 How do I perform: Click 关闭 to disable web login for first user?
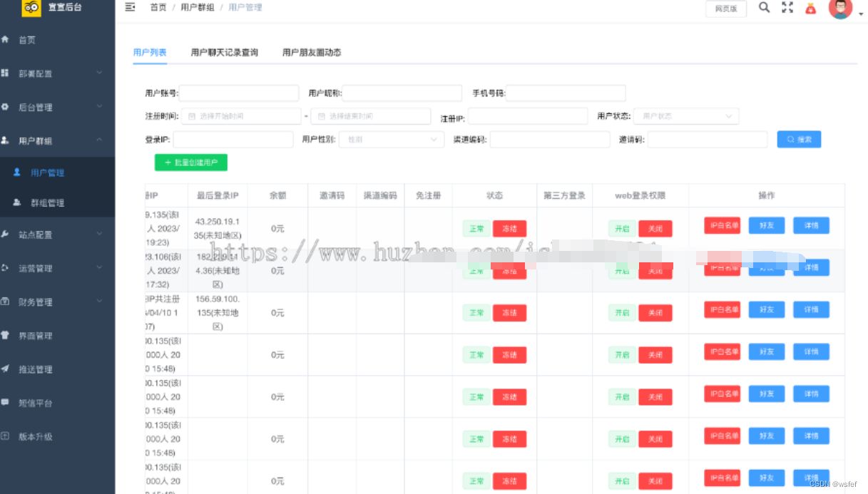click(655, 229)
